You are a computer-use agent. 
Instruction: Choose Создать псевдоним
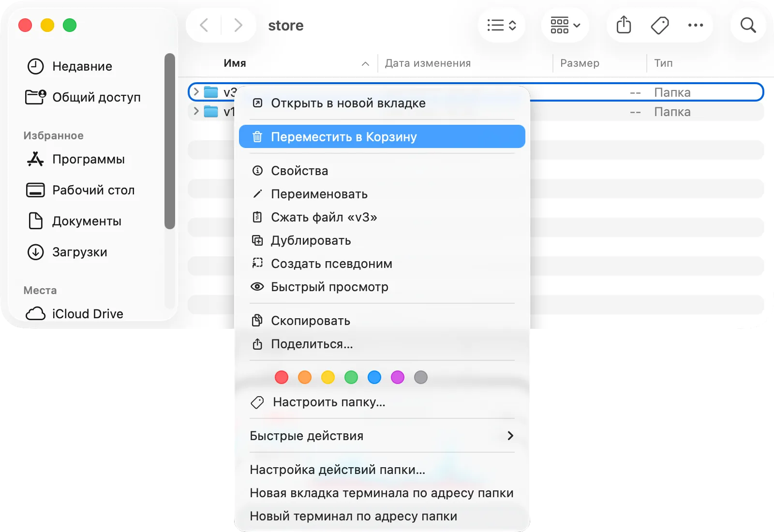pyautogui.click(x=382, y=264)
